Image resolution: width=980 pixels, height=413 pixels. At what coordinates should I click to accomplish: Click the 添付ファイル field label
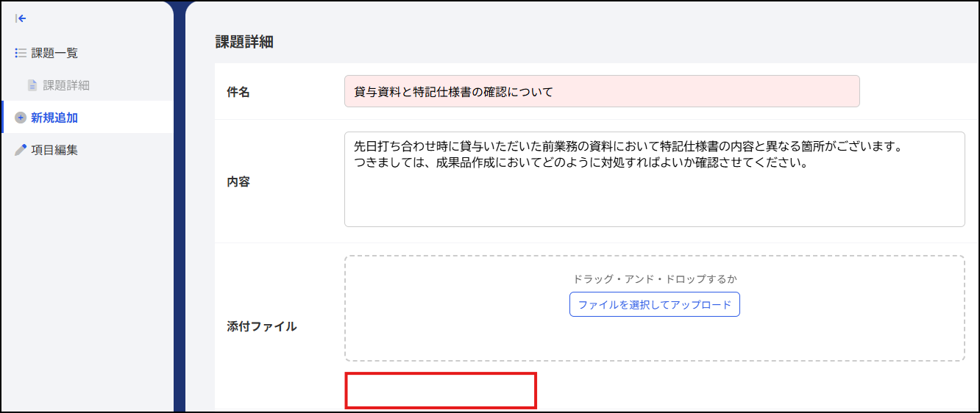click(262, 326)
